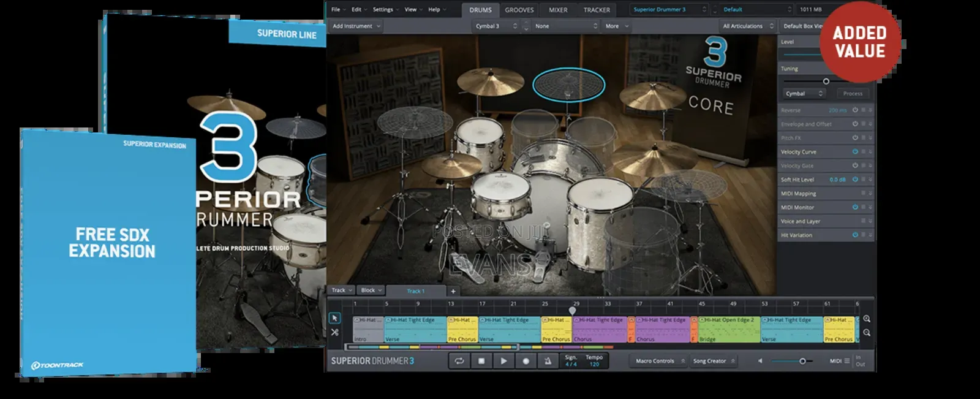Open MIDI Mapping row menu square icon

[x=864, y=193]
